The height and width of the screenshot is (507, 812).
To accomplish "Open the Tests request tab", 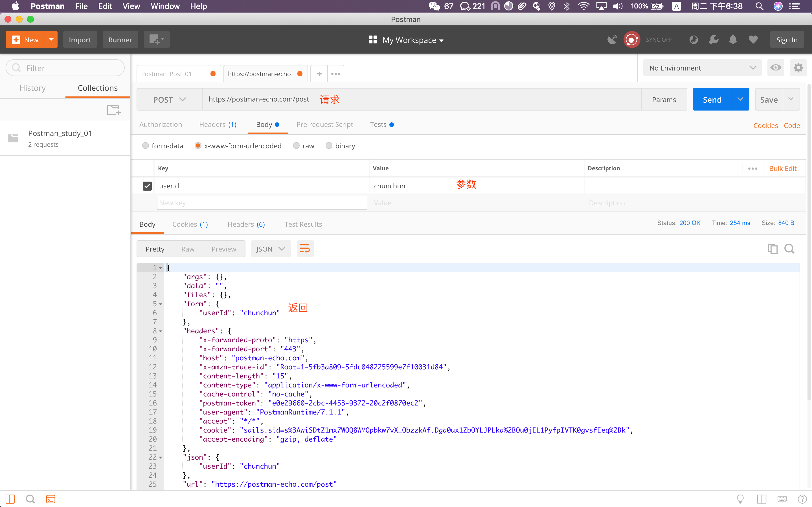I will point(382,124).
